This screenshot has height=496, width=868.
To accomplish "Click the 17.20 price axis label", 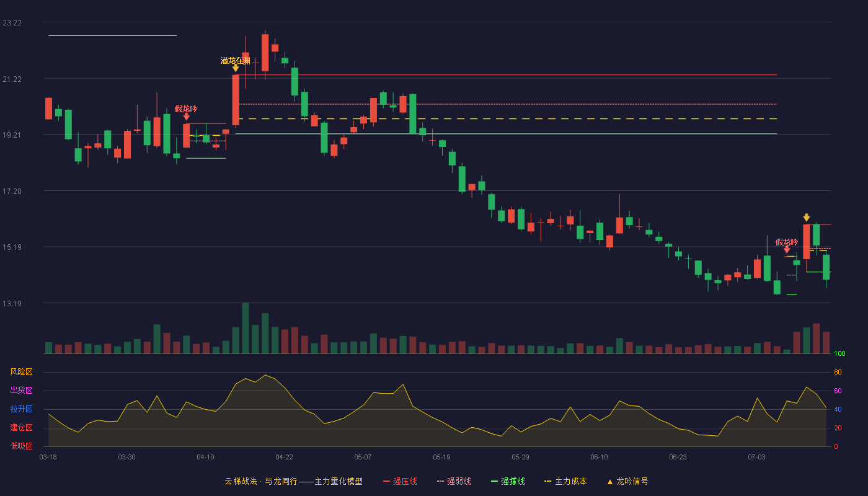I will click(x=12, y=192).
